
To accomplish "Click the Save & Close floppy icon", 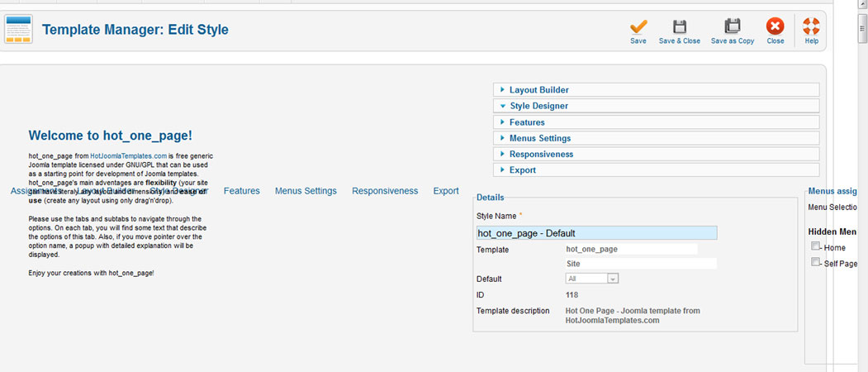I will 679,26.
